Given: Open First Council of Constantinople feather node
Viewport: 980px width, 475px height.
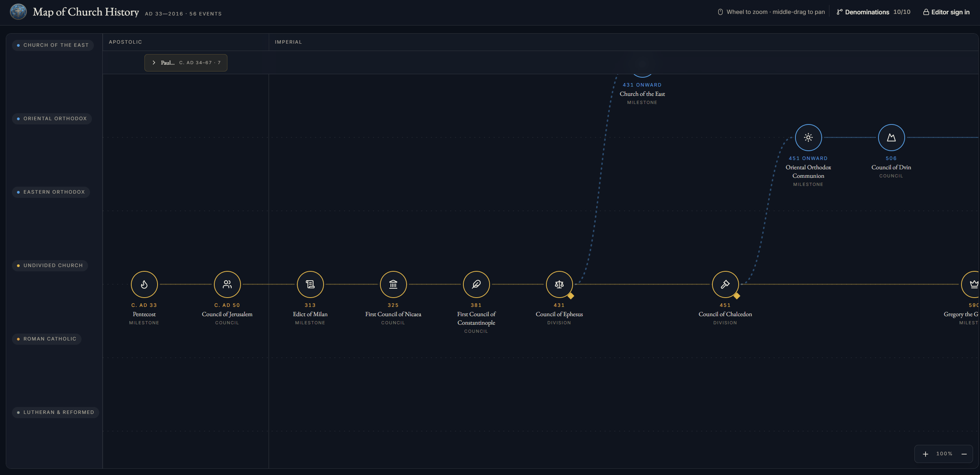Looking at the screenshot, I should tap(476, 284).
